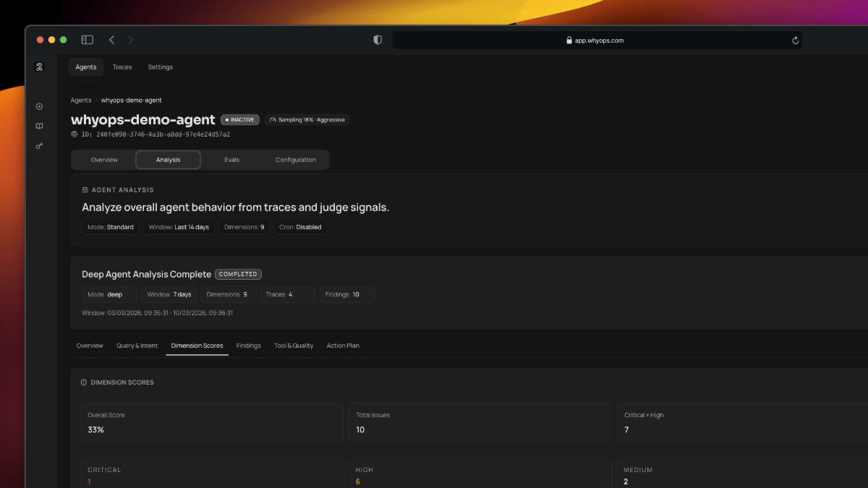This screenshot has height=488, width=868.
Task: Open the Query & Intent sub-tab
Action: coord(137,346)
